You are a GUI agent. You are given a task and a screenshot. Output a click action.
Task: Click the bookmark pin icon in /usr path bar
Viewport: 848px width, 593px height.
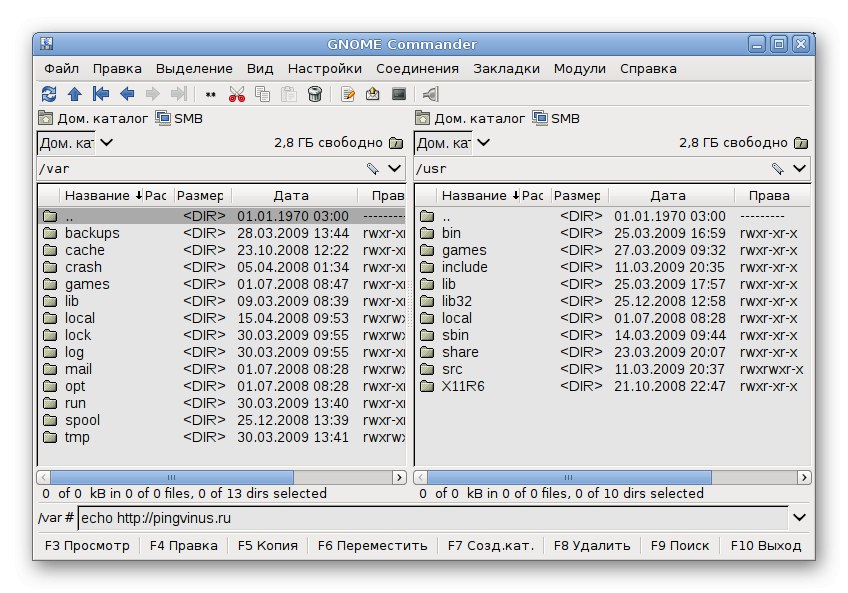(x=777, y=169)
